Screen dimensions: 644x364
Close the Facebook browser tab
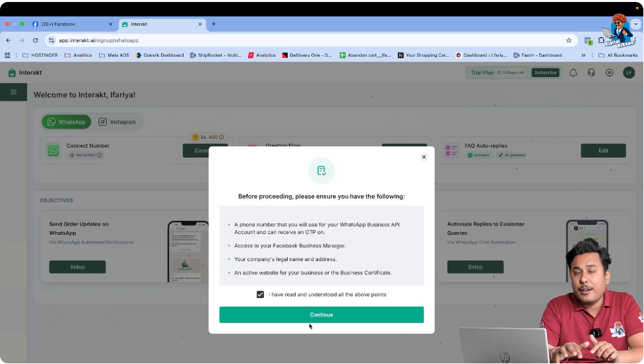coord(110,24)
